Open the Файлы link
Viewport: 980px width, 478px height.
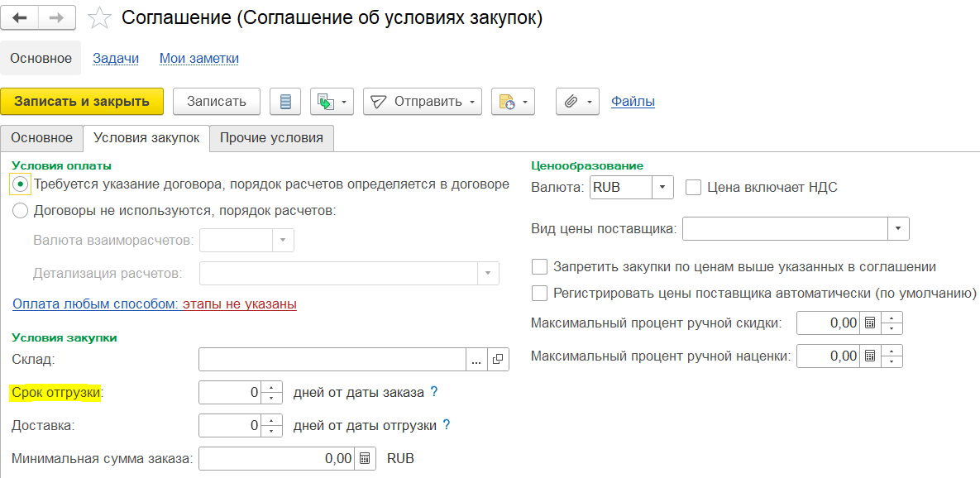coord(633,102)
